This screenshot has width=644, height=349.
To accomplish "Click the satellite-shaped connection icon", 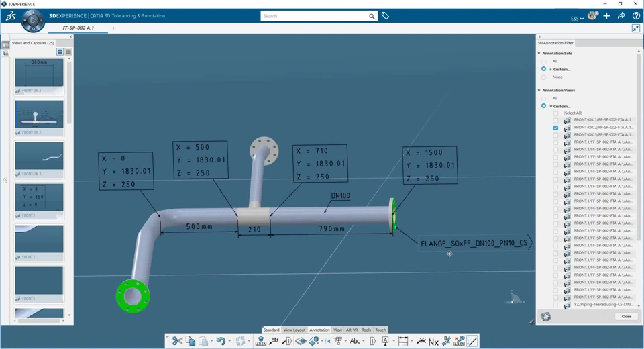I will (447, 341).
